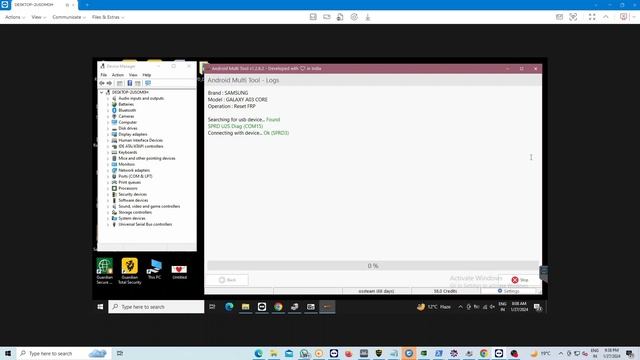Open Microsoft Edge on local taskbar

(258, 353)
